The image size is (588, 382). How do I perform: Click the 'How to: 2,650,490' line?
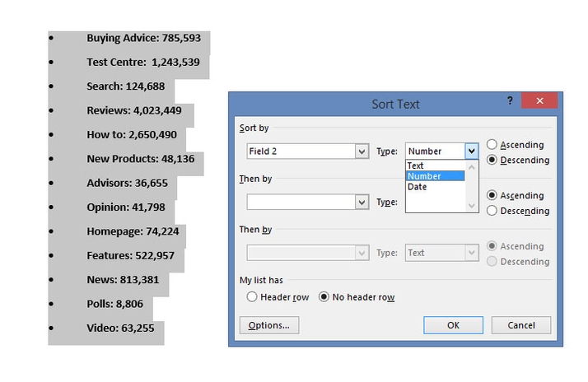132,134
